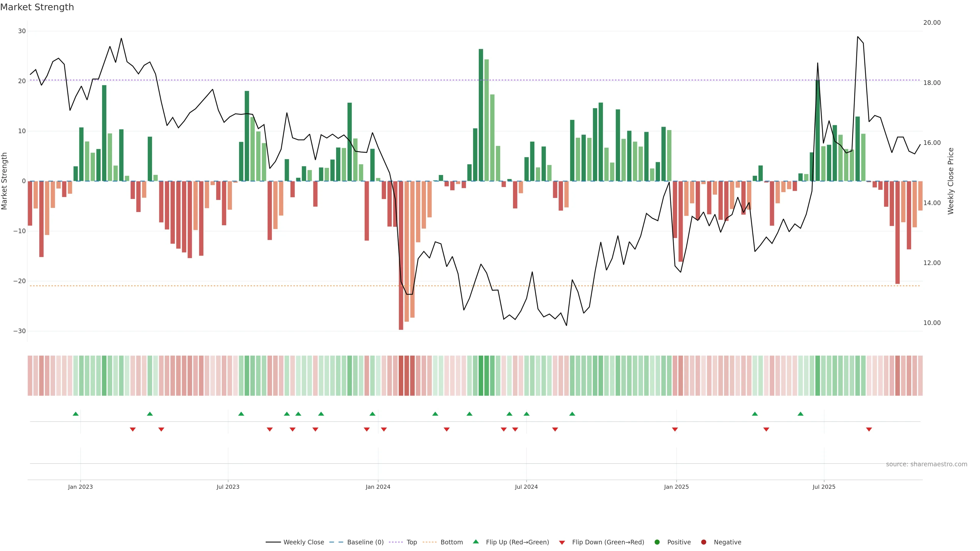Click the leftmost green flip-up marker triangle
The image size is (980, 551).
[x=76, y=414]
